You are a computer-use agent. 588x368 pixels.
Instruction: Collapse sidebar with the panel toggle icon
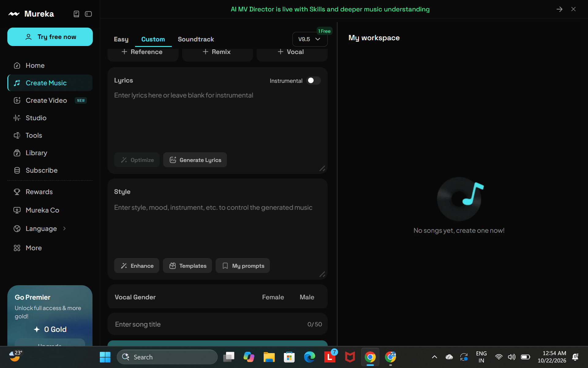[x=88, y=14]
